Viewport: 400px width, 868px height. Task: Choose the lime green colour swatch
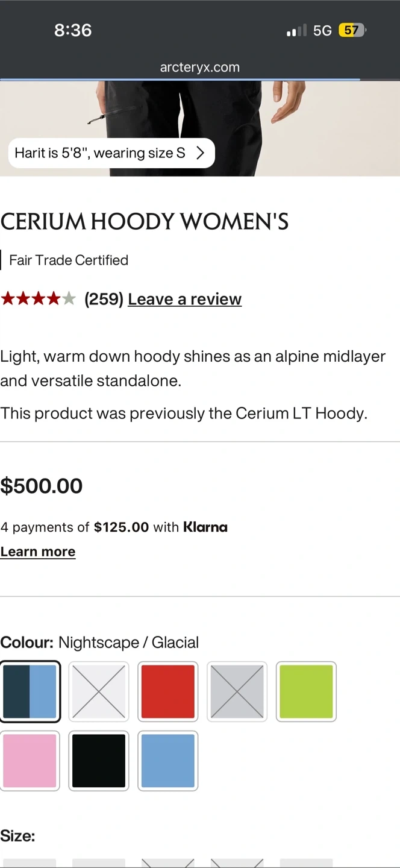coord(306,691)
